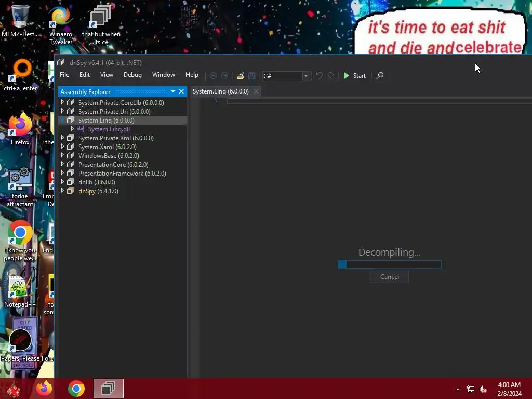Click the network tray icon
Viewport: 532px width, 399px height.
[471, 389]
